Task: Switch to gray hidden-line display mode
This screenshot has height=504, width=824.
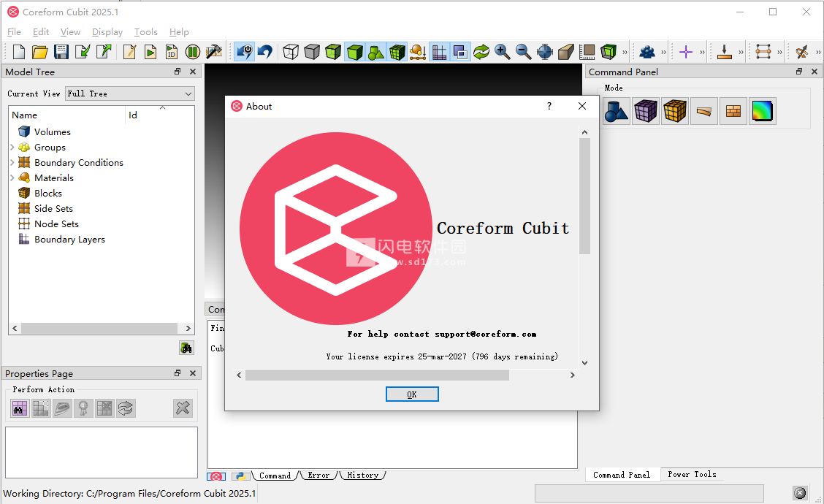Action: pyautogui.click(x=312, y=52)
